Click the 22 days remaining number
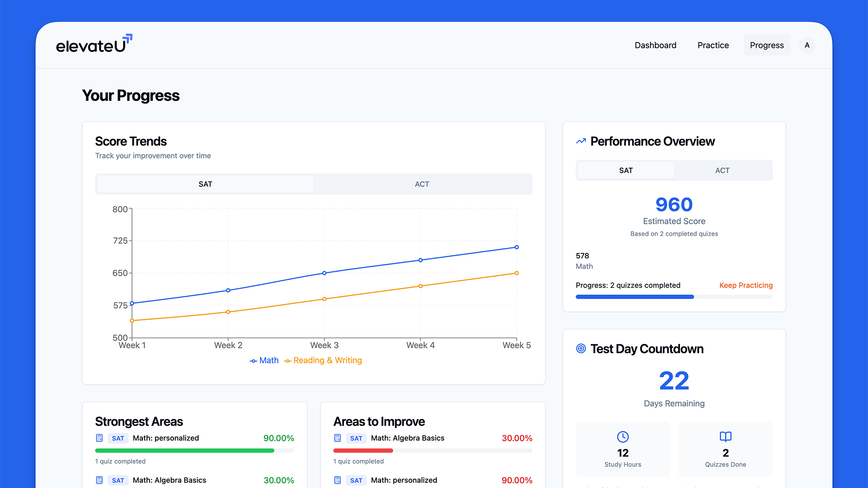This screenshot has height=488, width=868. coord(674,381)
